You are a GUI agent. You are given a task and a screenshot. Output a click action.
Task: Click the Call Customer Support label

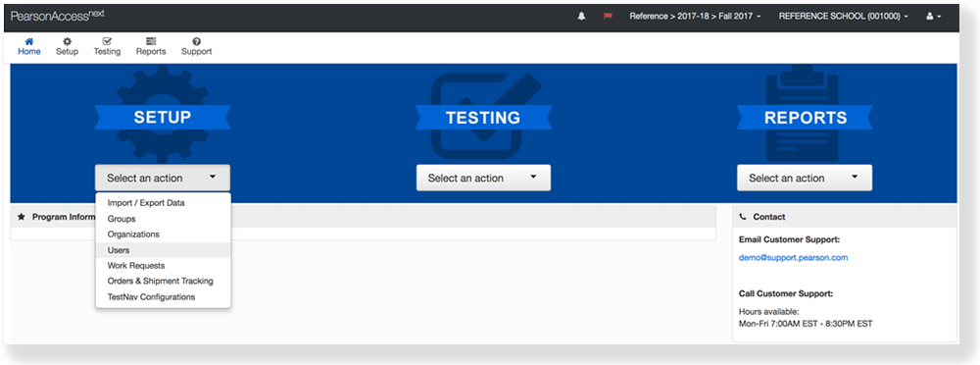pos(786,293)
